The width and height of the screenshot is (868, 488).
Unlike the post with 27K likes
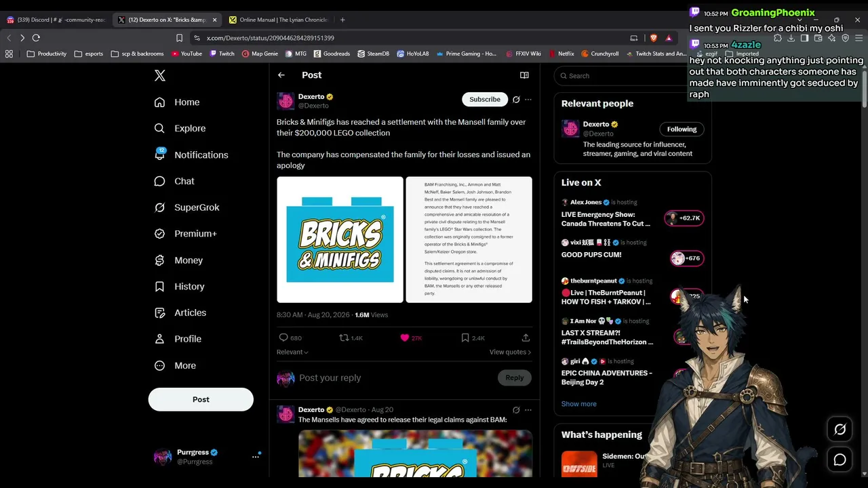pyautogui.click(x=411, y=338)
